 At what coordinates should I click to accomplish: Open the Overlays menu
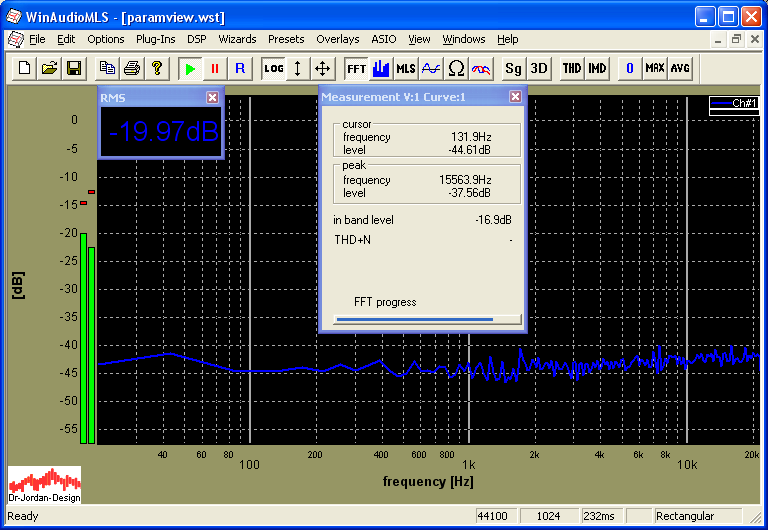tap(337, 39)
